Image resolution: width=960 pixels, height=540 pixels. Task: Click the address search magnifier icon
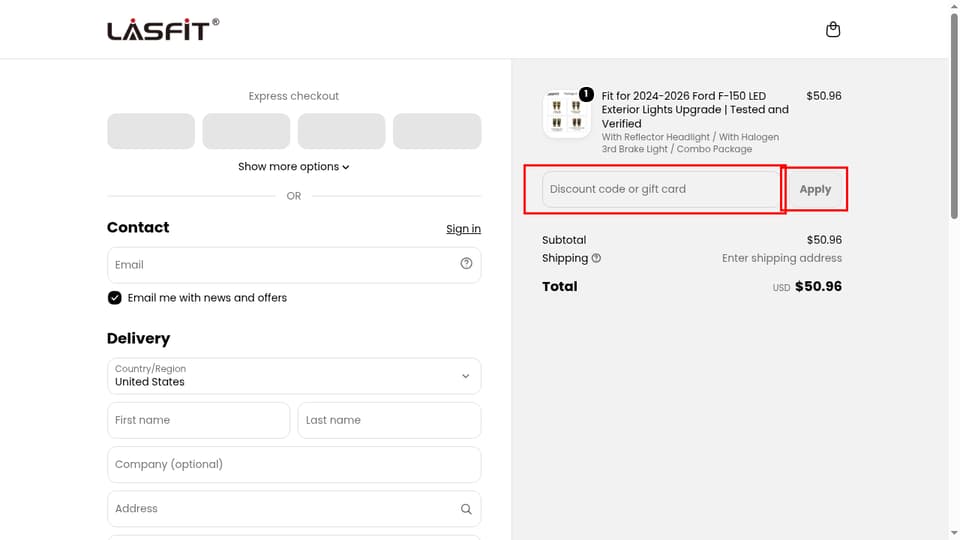pyautogui.click(x=466, y=509)
